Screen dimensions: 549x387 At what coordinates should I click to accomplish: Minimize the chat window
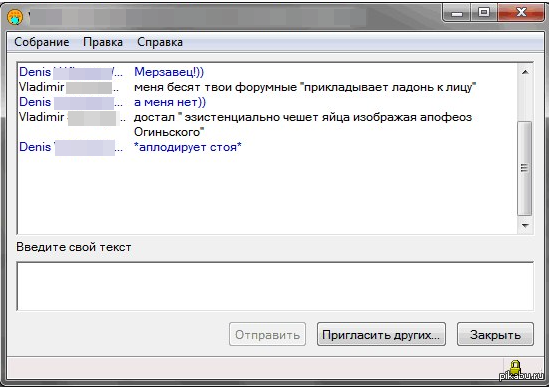457,13
